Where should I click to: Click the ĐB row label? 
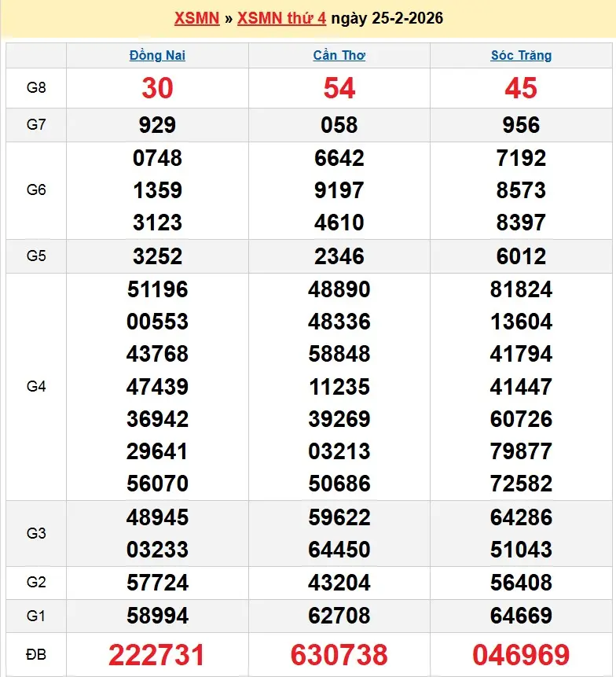click(x=36, y=654)
